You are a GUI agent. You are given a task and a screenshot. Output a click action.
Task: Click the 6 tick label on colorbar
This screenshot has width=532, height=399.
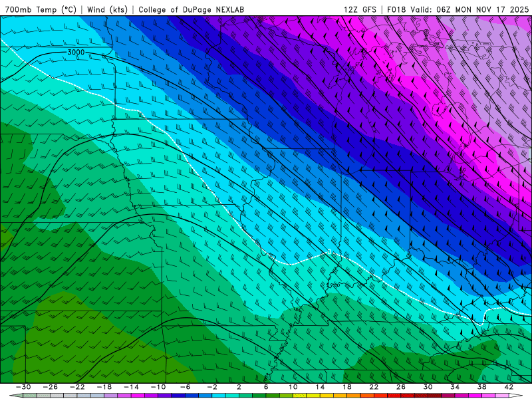click(x=266, y=387)
